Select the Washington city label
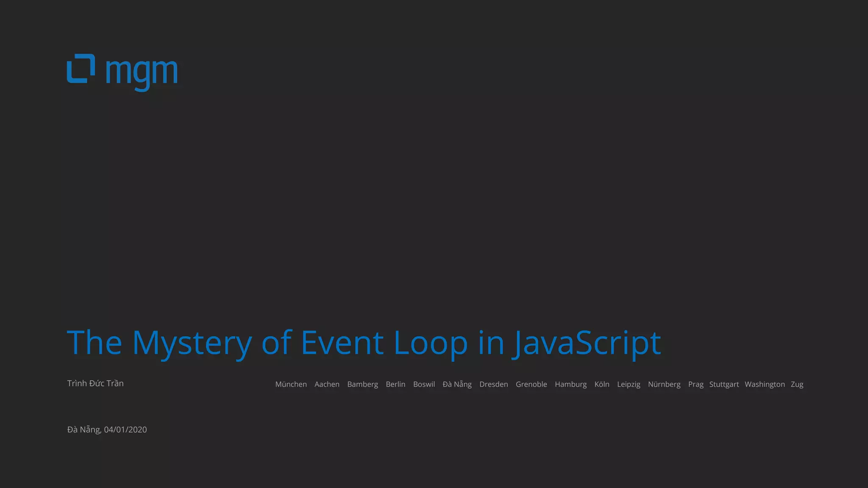The height and width of the screenshot is (488, 868). (765, 384)
